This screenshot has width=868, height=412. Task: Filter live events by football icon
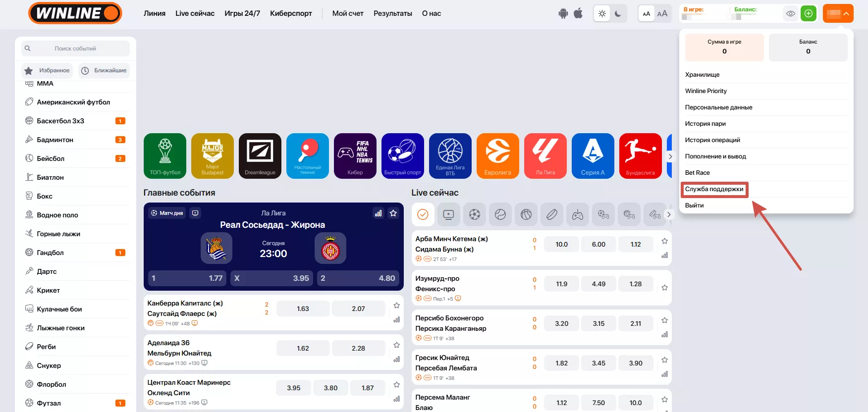[474, 214]
